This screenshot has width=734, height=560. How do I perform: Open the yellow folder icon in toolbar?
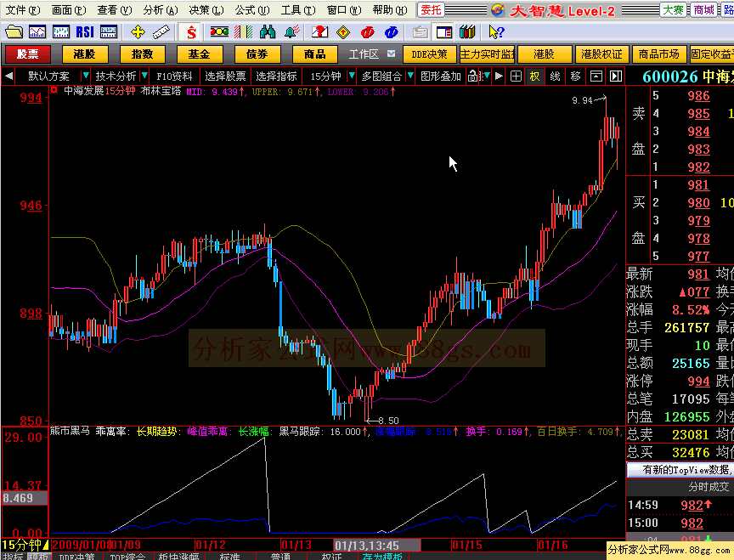(x=14, y=31)
